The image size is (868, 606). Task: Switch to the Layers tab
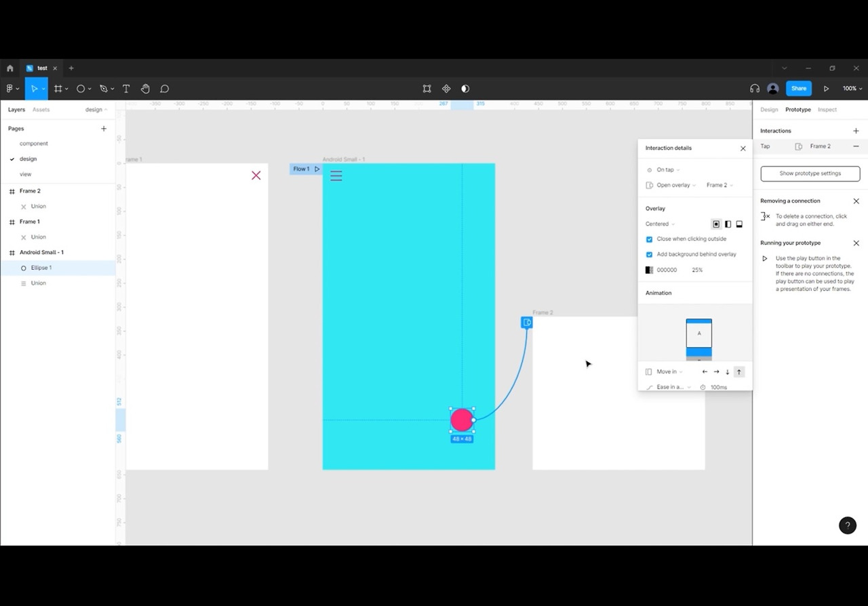(x=16, y=110)
